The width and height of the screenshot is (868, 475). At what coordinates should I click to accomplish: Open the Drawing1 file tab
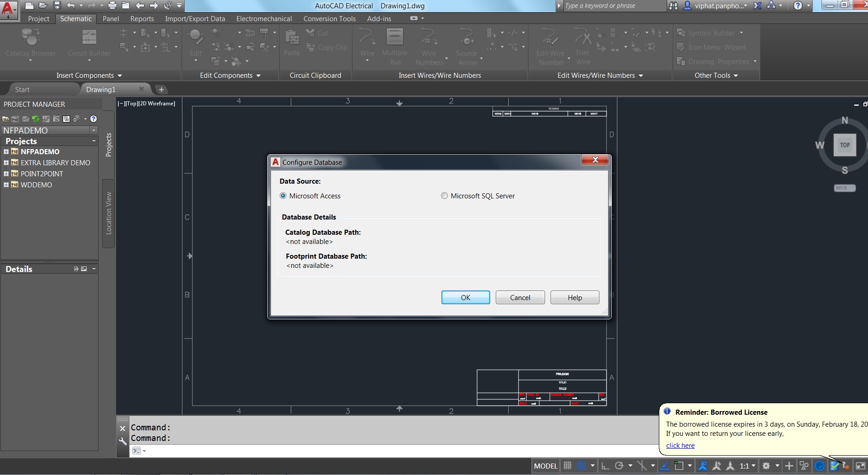101,89
